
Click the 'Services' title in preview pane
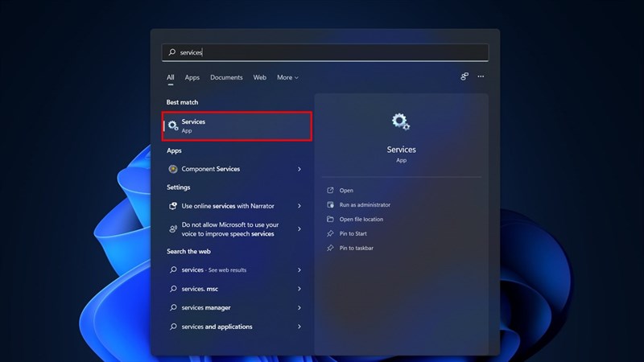pos(401,150)
